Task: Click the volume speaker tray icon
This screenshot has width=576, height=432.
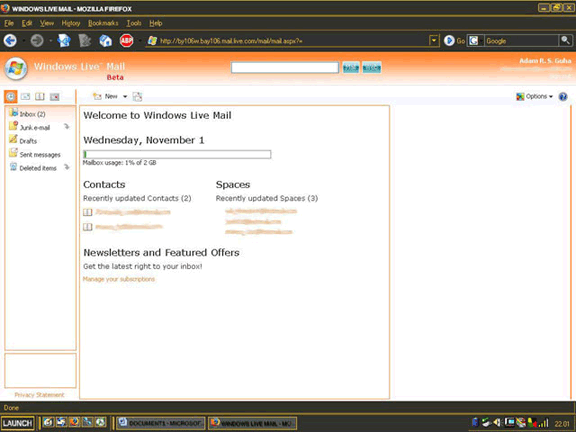Action: [x=498, y=423]
